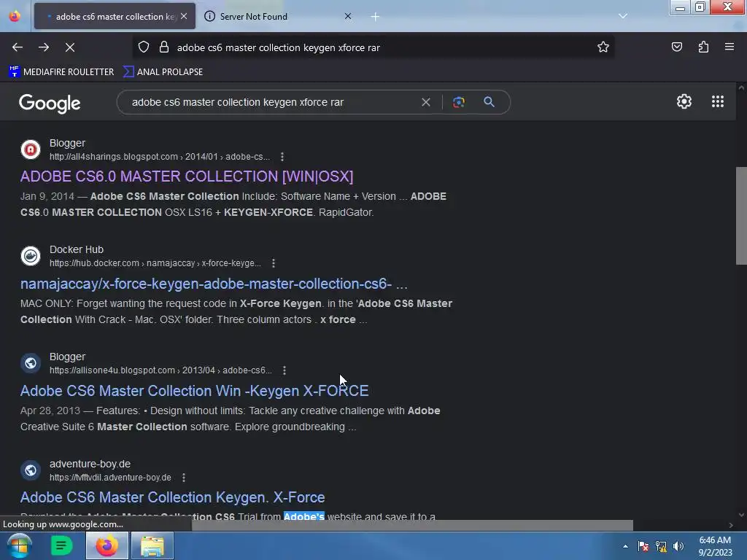Bookmark this page with the star icon
This screenshot has height=560, width=747.
(x=603, y=47)
